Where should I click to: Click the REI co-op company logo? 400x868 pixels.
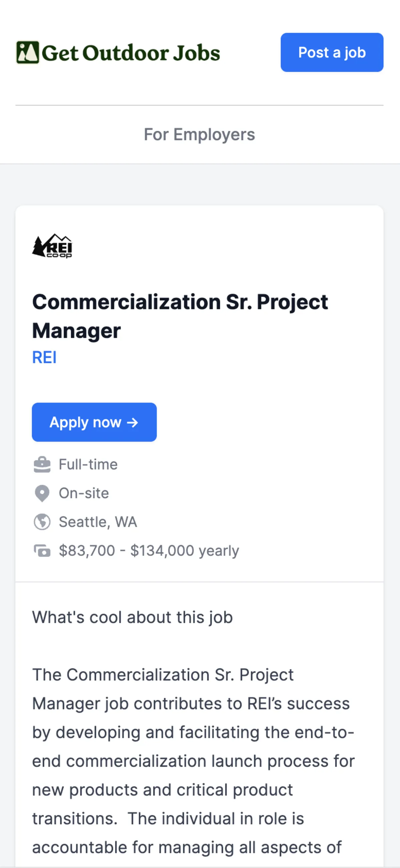coord(52,246)
